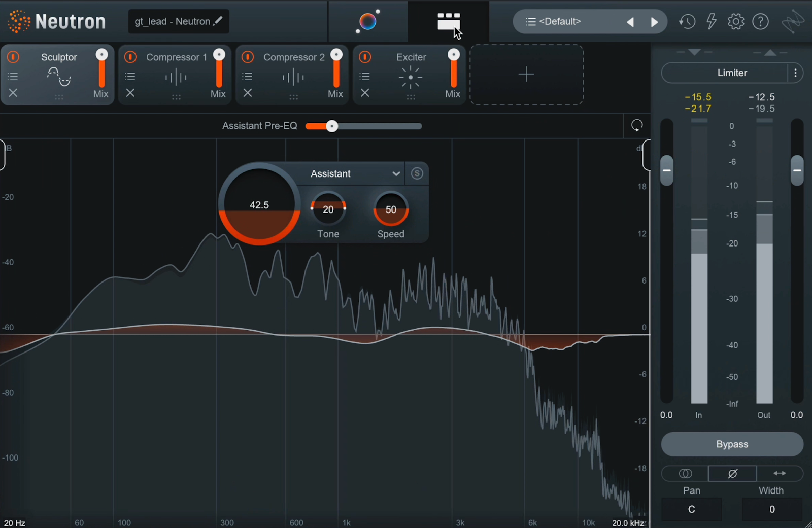Open the undo history clock icon
The image size is (812, 528).
pyautogui.click(x=687, y=21)
